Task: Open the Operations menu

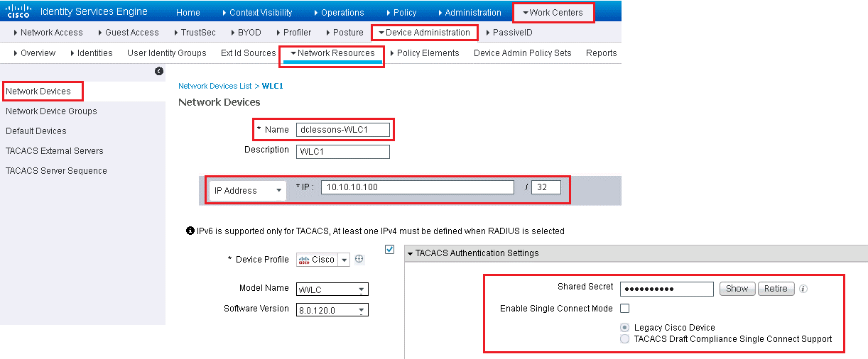Action: (x=338, y=13)
